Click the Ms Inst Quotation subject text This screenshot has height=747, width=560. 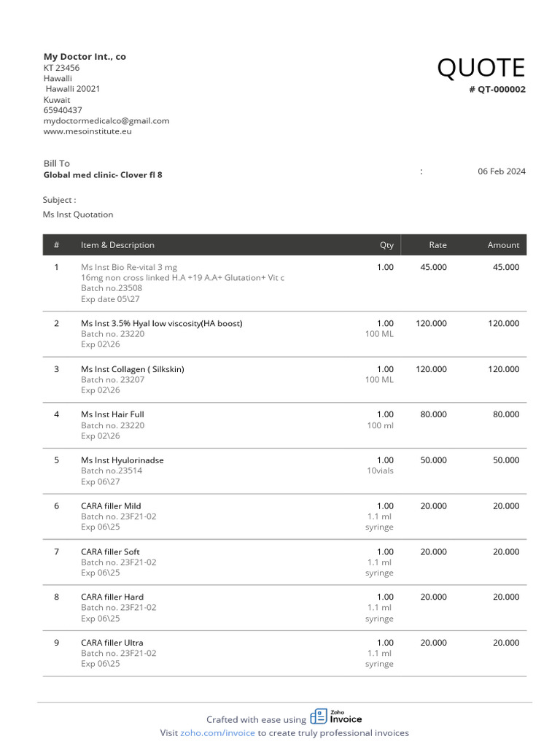tap(78, 214)
